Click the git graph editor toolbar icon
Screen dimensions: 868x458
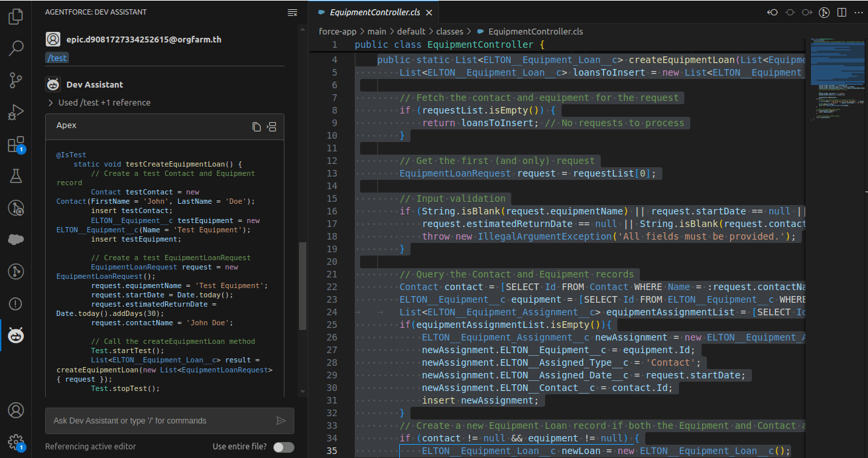pyautogui.click(x=824, y=13)
